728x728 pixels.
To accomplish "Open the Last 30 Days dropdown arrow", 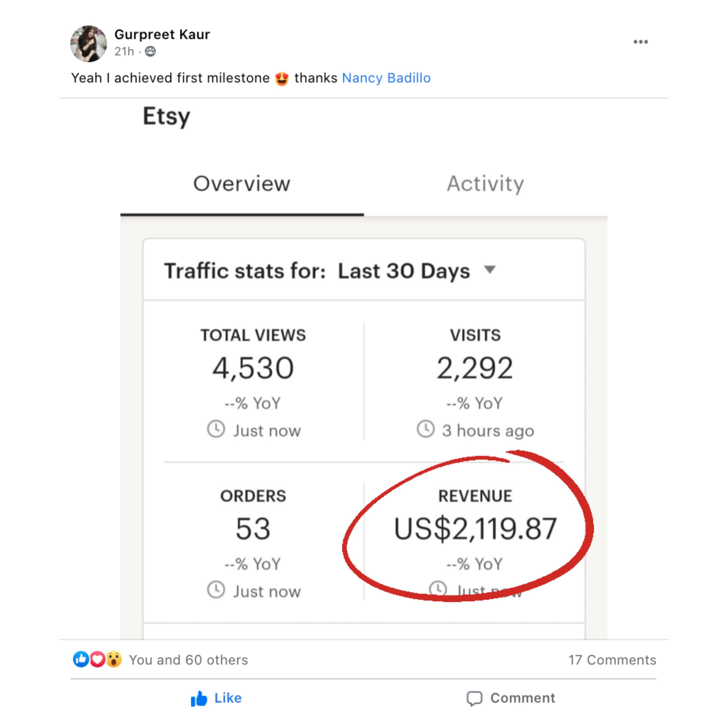I will (x=490, y=270).
